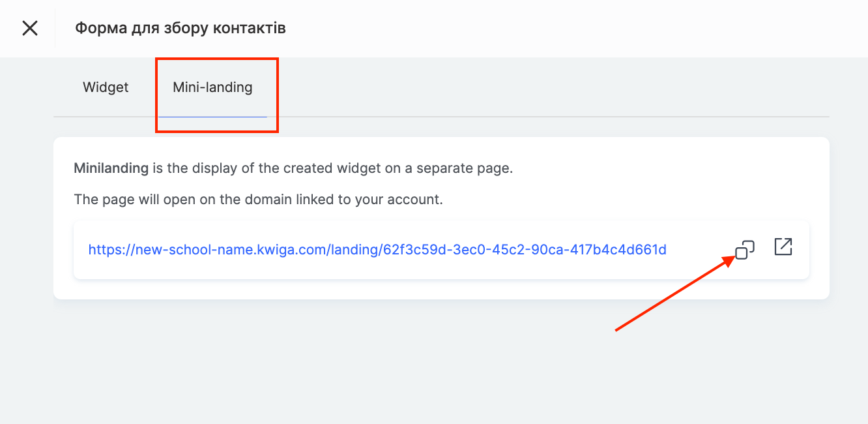Click the red arrow annotation

click(671, 294)
